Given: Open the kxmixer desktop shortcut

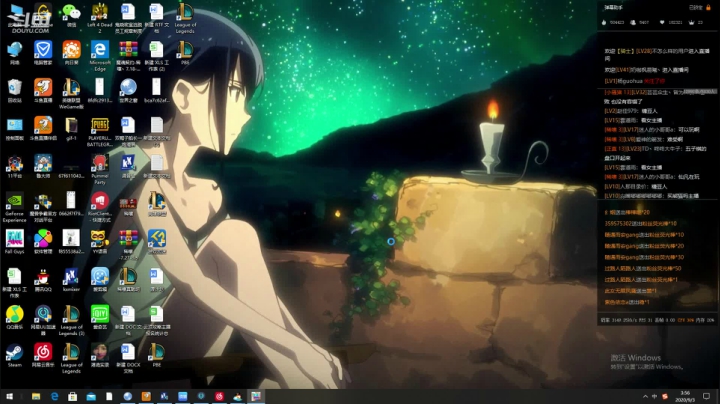Looking at the screenshot, I should [71, 280].
